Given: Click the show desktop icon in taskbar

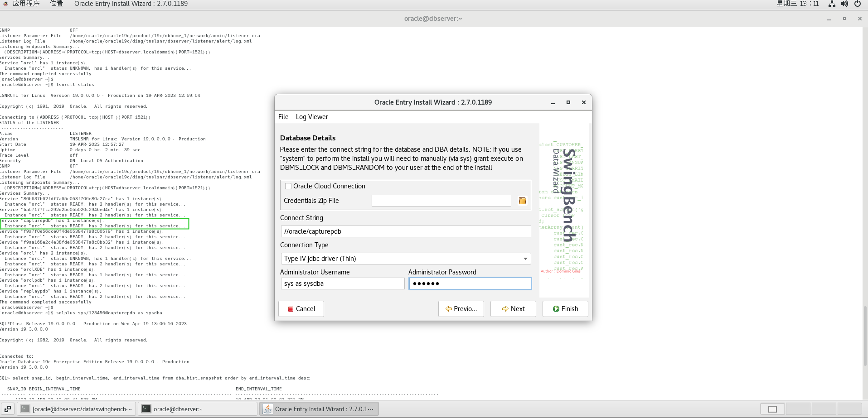Looking at the screenshot, I should coord(8,409).
